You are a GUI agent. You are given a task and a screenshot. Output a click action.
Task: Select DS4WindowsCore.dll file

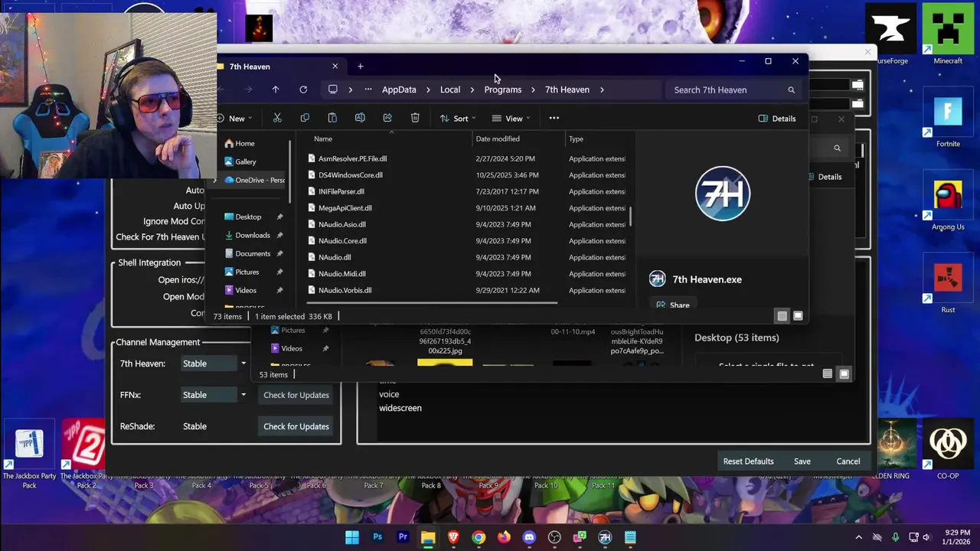[350, 175]
